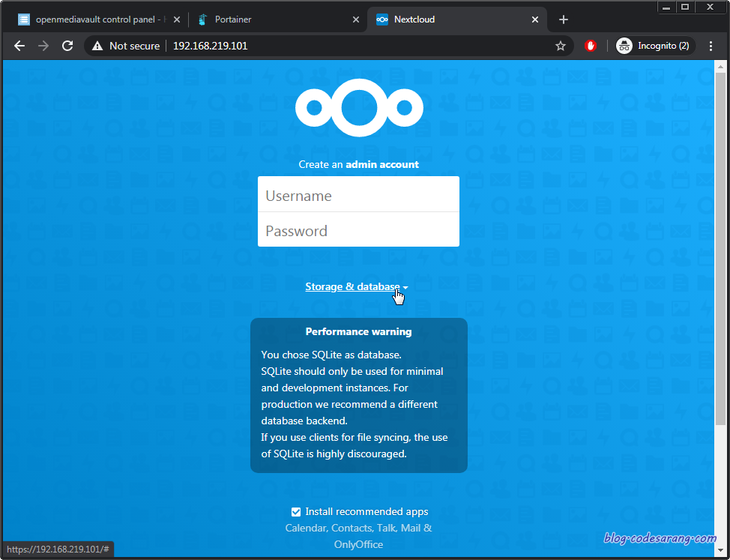
Task: Select the Nextcloud tab
Action: (456, 19)
